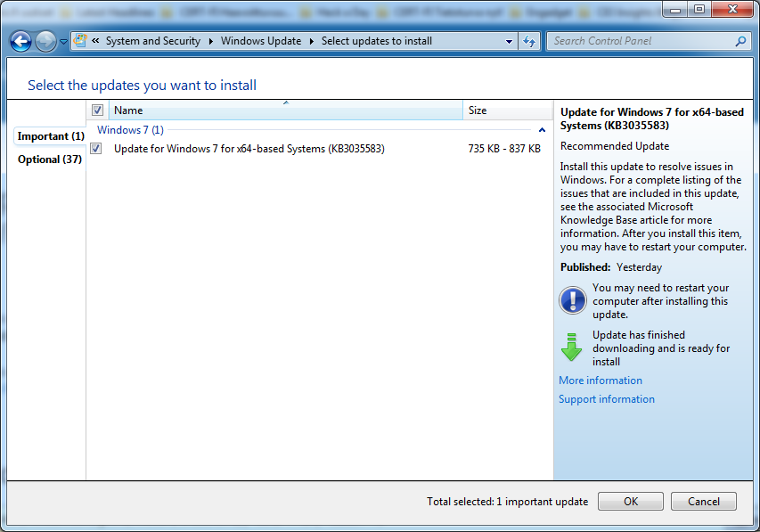The image size is (760, 532).
Task: Go to Windows Update breadcrumb
Action: pyautogui.click(x=261, y=41)
